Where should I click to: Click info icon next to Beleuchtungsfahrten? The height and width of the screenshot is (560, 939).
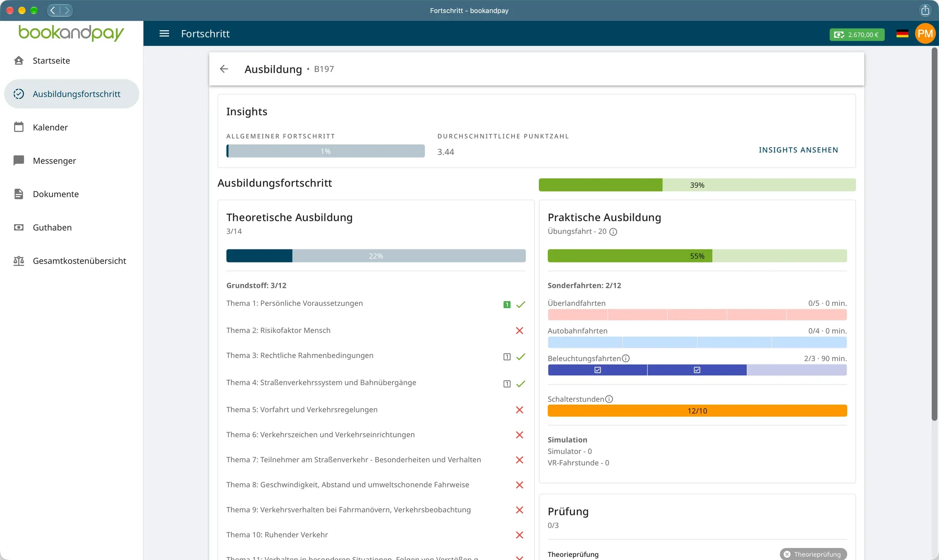(626, 358)
